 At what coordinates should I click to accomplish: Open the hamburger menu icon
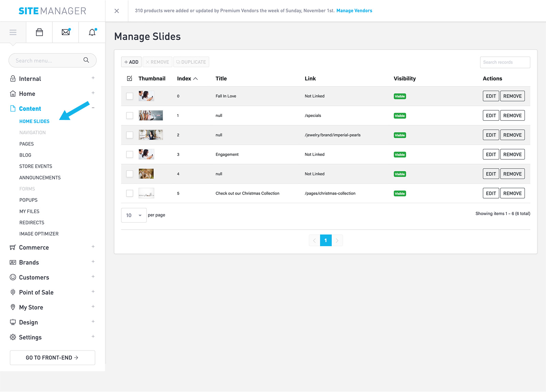tap(13, 32)
